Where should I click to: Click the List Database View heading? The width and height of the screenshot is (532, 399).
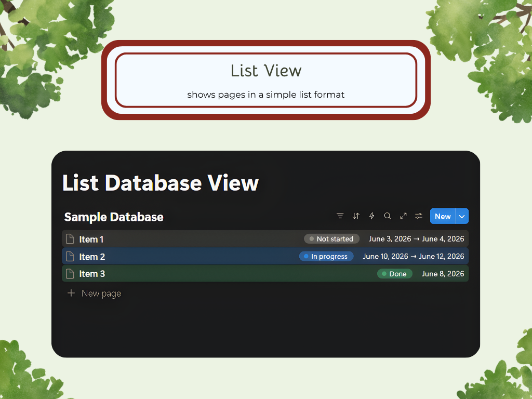[161, 183]
